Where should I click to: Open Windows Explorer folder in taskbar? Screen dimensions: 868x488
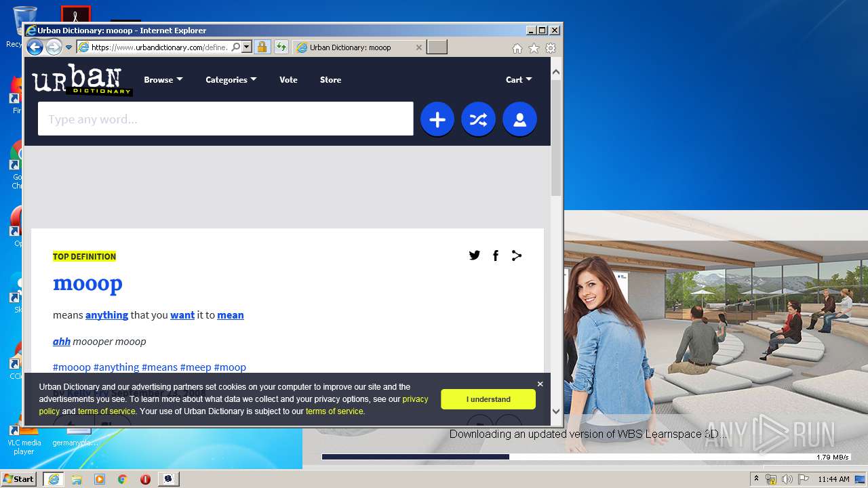tap(77, 479)
